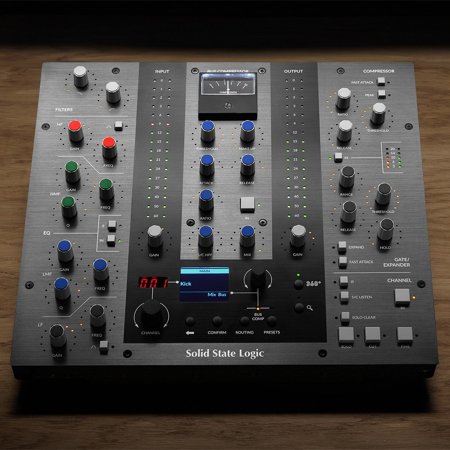Click the compressor gain reduction LED meter
Image resolution: width=450 pixels, height=450 pixels.
[x=394, y=157]
